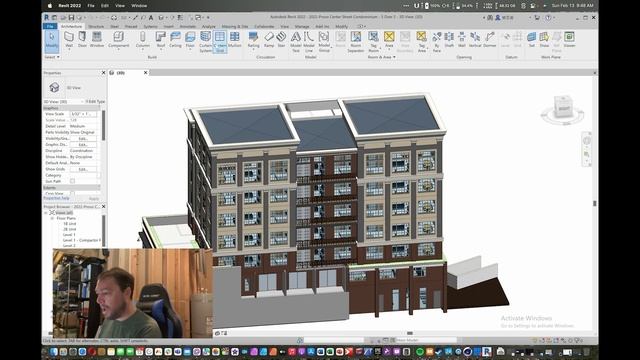Select the Floor tool
This screenshot has height=360, width=640.
pyautogui.click(x=190, y=40)
